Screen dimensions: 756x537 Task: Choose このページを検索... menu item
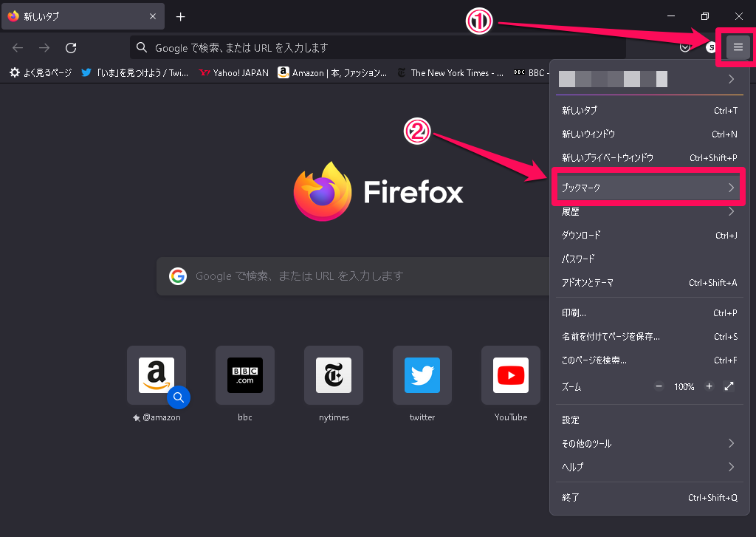click(x=650, y=360)
